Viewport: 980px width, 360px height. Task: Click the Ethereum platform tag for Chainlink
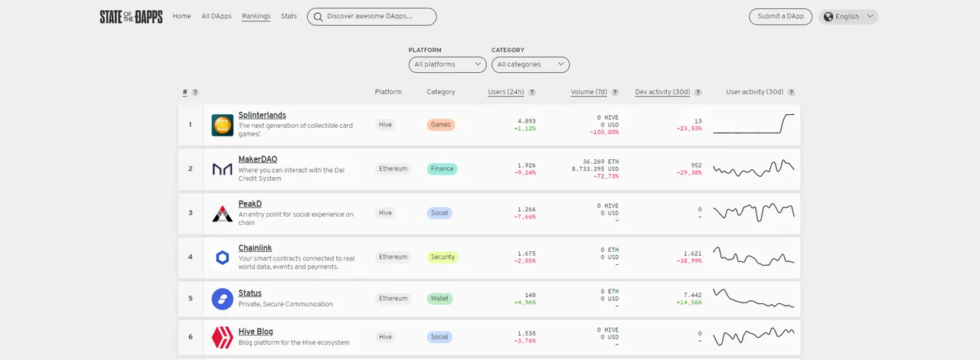(x=393, y=257)
